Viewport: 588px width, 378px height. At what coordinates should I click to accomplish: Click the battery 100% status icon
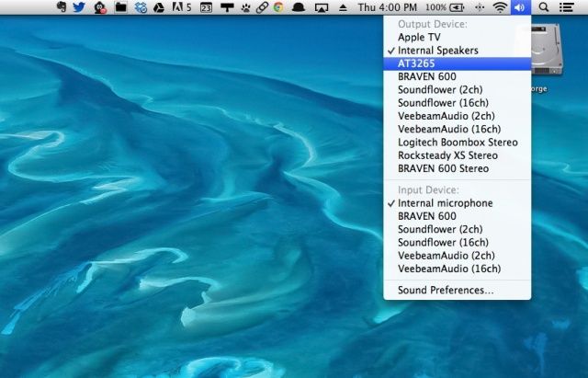tap(445, 7)
